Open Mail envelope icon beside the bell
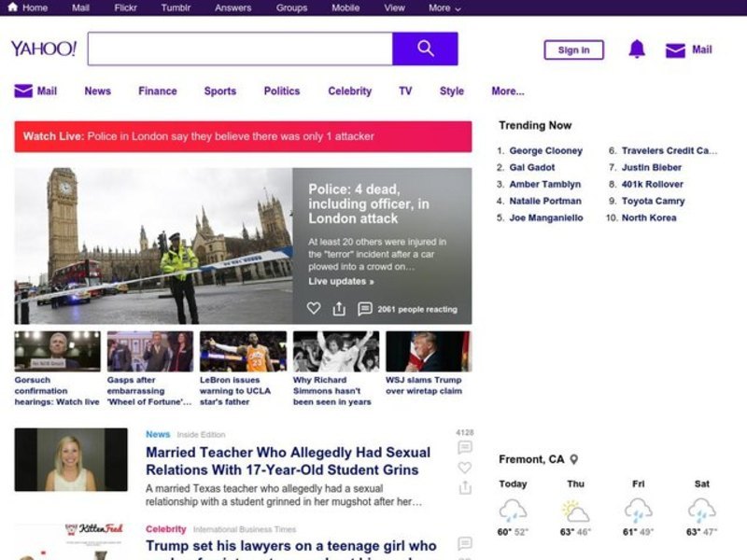The height and width of the screenshot is (560, 747). (x=675, y=50)
